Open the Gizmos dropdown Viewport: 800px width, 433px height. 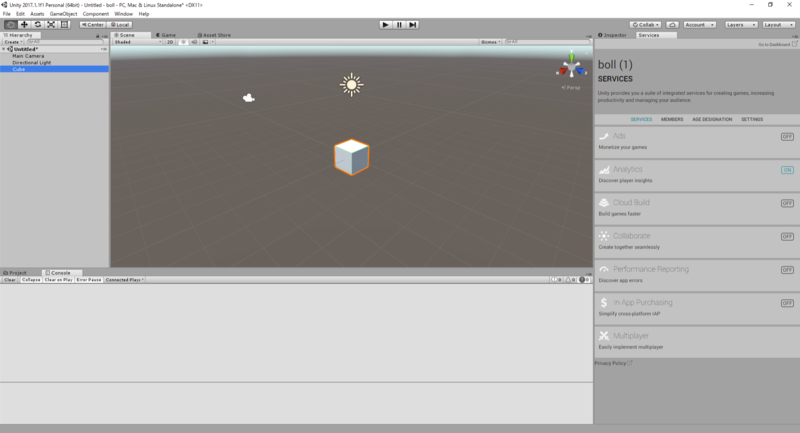tap(490, 42)
